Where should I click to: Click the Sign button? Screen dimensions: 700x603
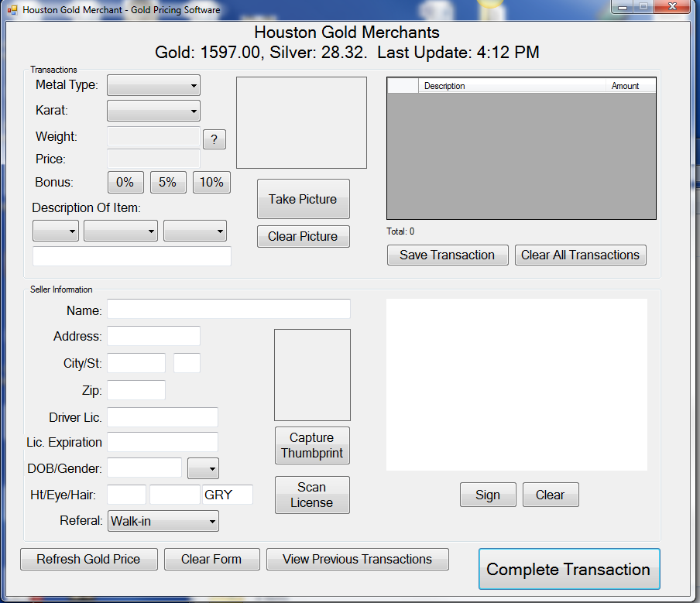[x=488, y=495]
